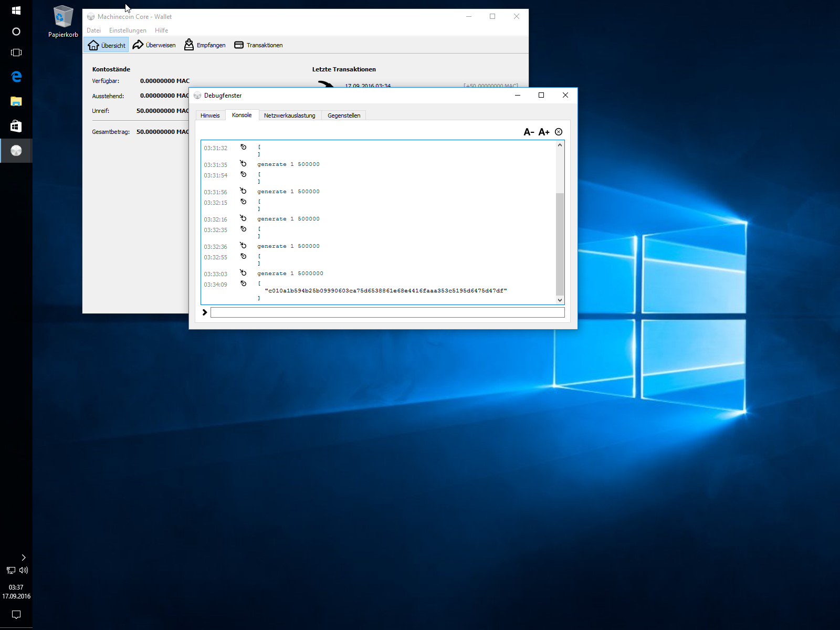Screen dimensions: 840x630
Task: Click the console command input field
Action: [387, 312]
